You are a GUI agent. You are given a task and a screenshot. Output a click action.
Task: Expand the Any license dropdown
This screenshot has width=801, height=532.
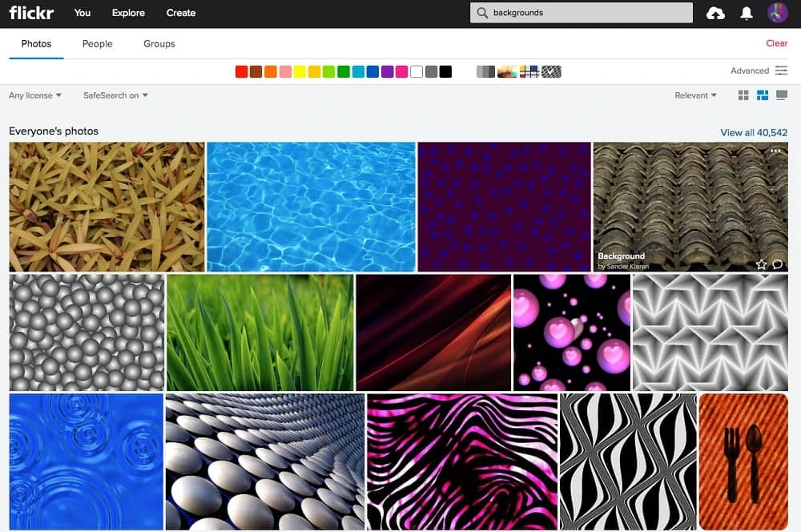[x=35, y=95]
